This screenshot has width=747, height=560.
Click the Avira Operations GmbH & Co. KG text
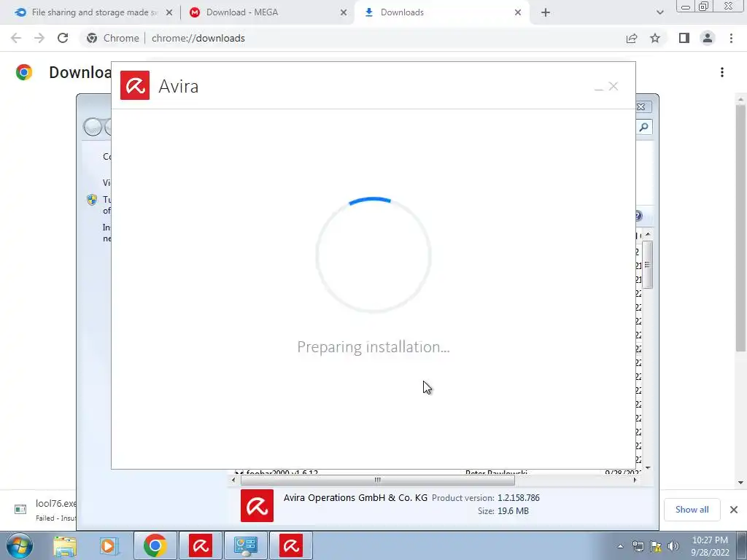tap(355, 497)
